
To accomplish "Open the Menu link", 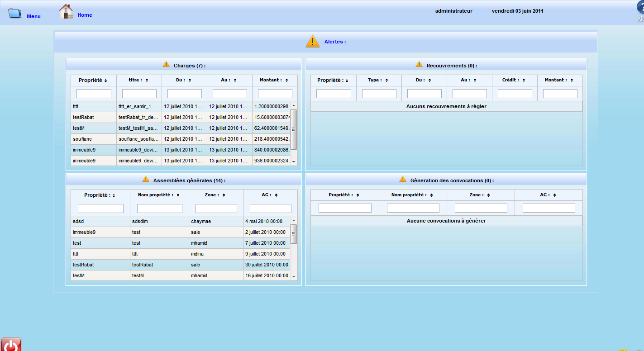I will click(33, 16).
